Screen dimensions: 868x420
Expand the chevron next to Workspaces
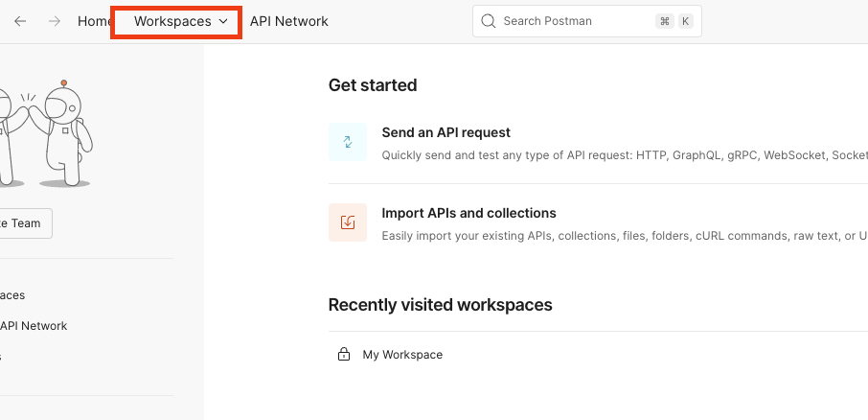223,21
